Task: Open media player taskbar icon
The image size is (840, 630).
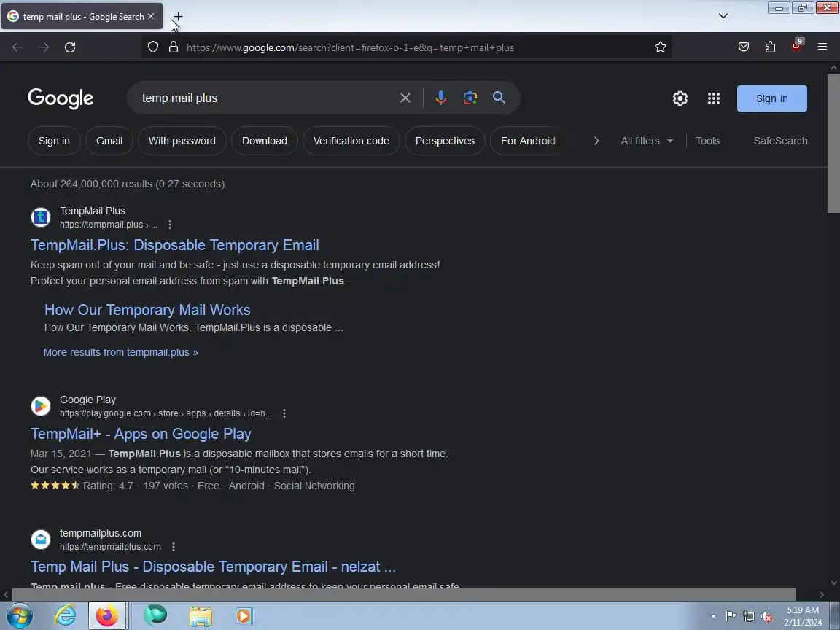Action: coord(244,615)
